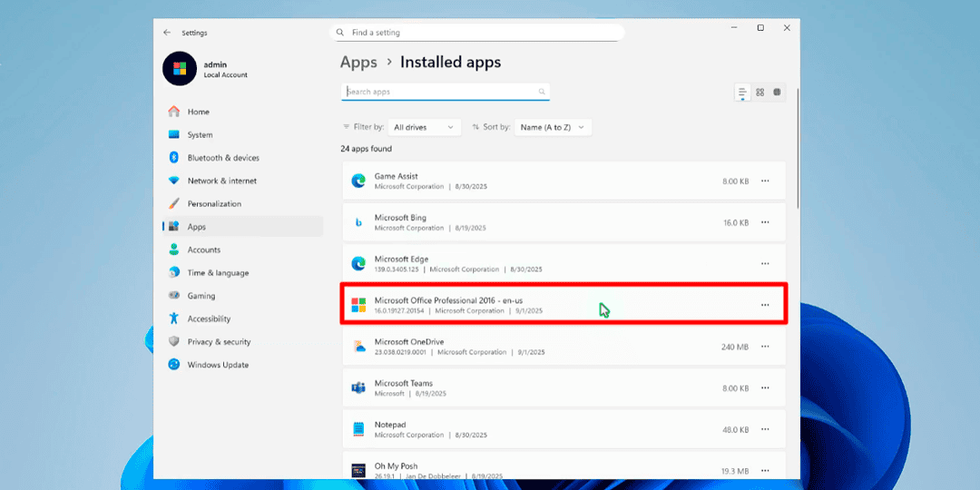Viewport: 980px width, 490px height.
Task: Click the Microsoft Bing app icon
Action: click(358, 222)
